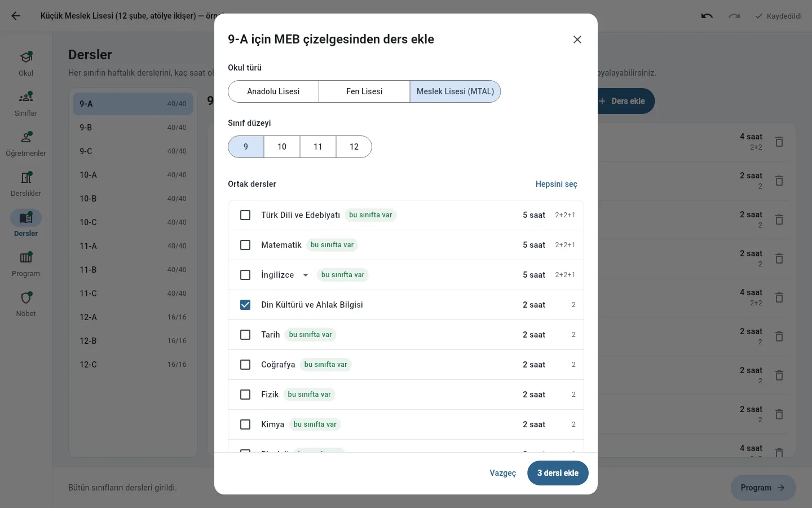812x508 pixels.
Task: Select Anadolu Lisesi school type
Action: (273, 91)
